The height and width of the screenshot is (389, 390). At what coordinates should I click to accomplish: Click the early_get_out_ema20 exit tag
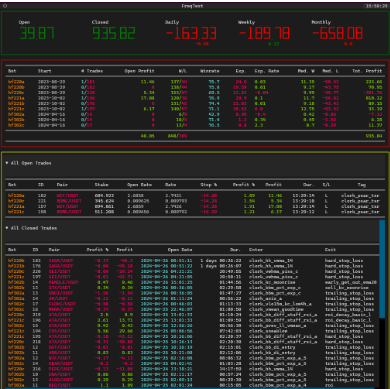click(350, 282)
